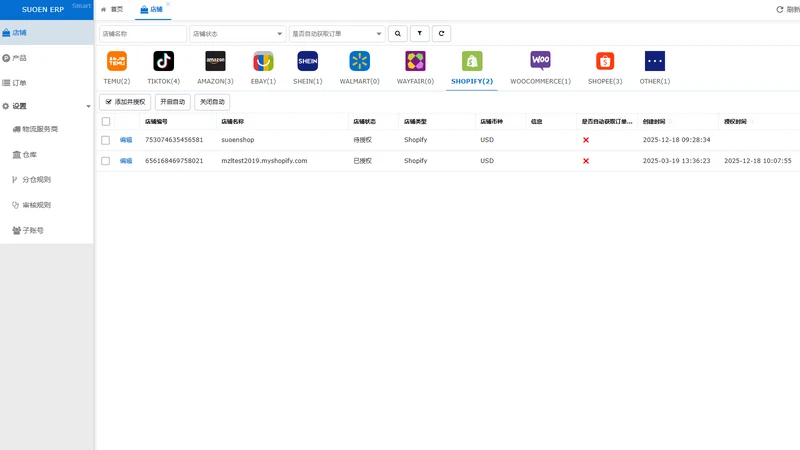The image size is (800, 450).
Task: Click the search magnifier button
Action: [x=397, y=34]
